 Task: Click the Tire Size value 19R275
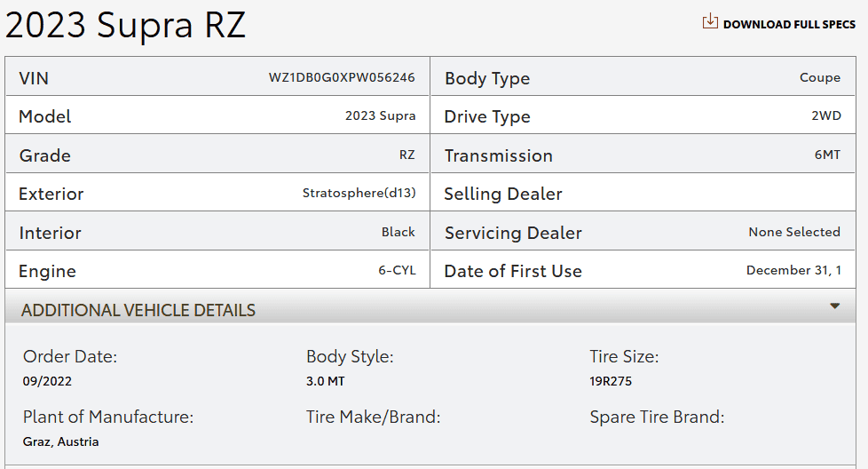(x=611, y=381)
